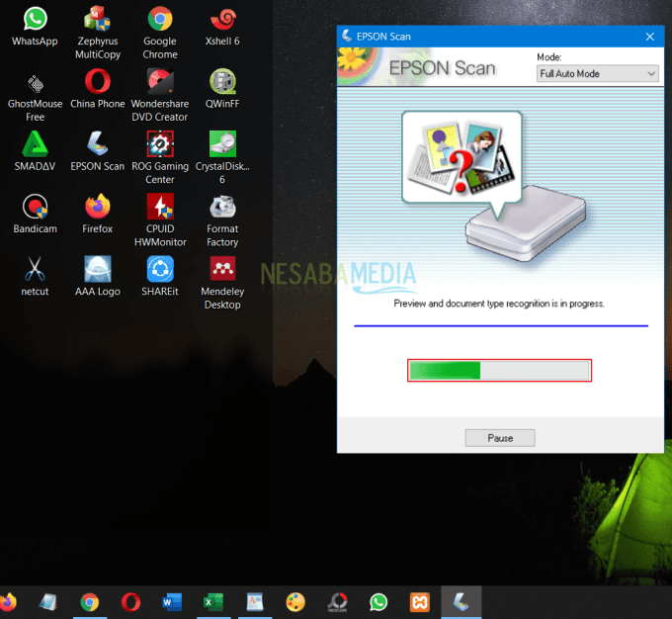Select CrystalDisk 6 desktop icon
Image resolution: width=672 pixels, height=619 pixels.
(x=222, y=158)
